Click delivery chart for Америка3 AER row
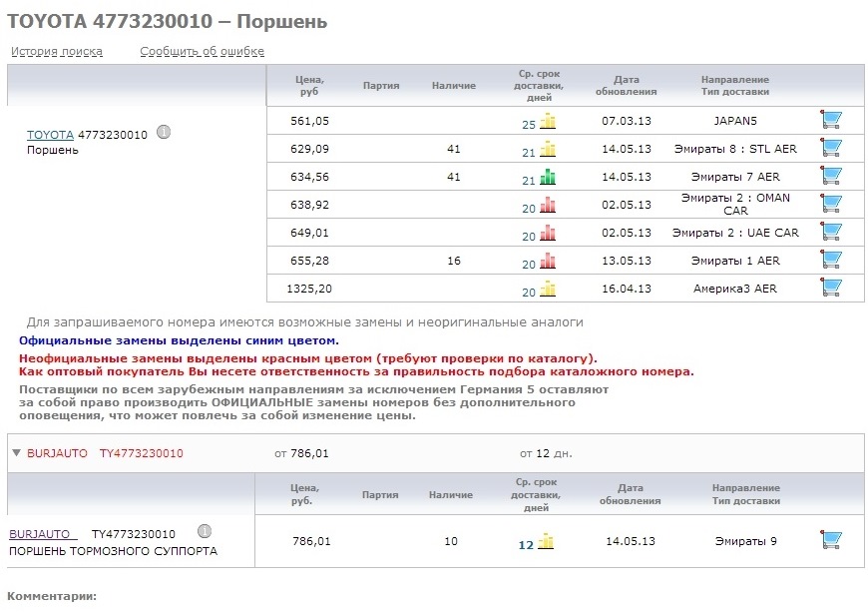 tap(548, 289)
